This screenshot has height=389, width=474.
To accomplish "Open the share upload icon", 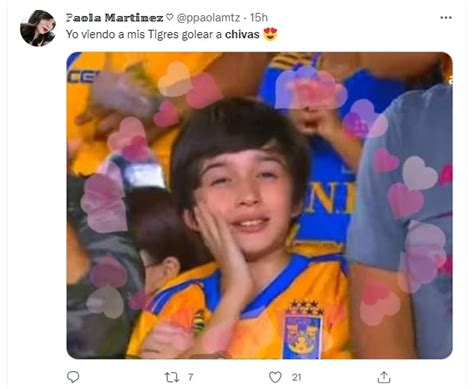I will tap(384, 377).
